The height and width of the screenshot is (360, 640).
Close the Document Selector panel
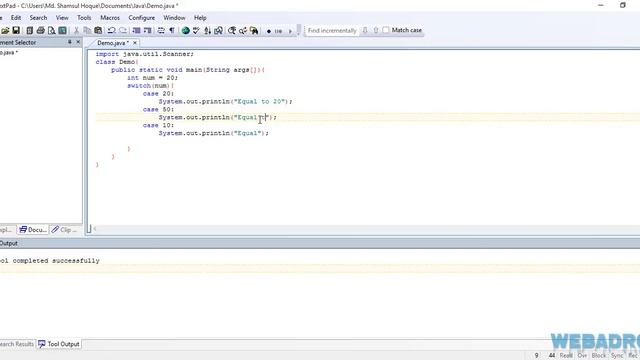coord(78,42)
